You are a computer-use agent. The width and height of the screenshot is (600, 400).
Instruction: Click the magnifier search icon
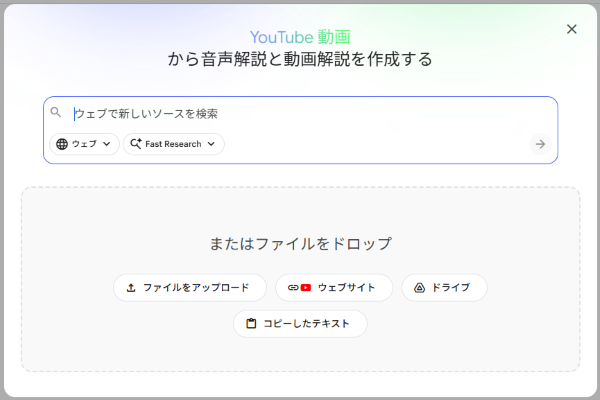point(56,113)
